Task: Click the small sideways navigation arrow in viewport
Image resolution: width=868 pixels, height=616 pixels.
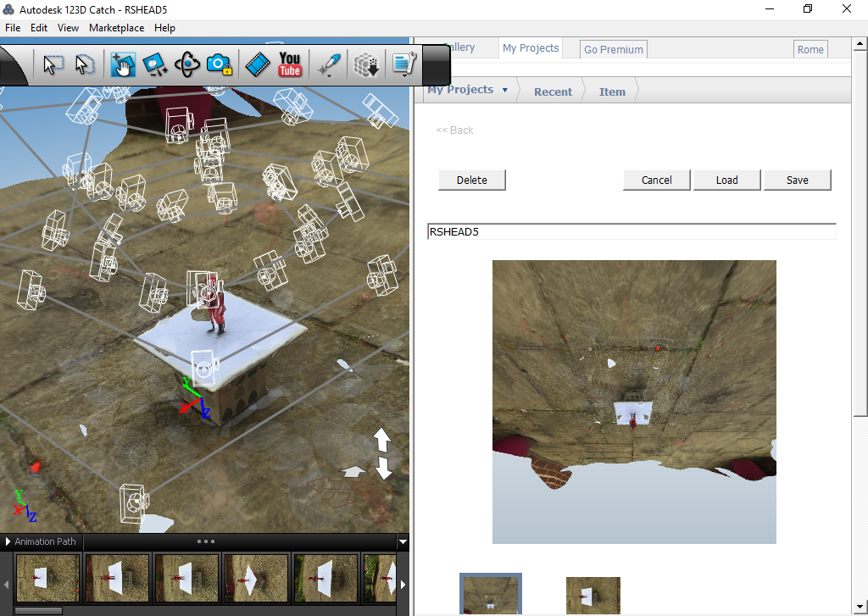Action: pyautogui.click(x=353, y=472)
